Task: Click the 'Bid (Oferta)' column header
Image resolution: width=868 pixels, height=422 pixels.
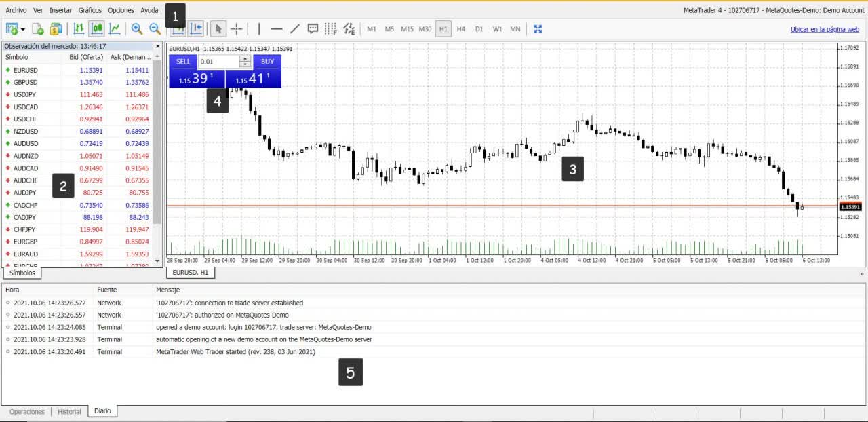Action: [x=86, y=57]
